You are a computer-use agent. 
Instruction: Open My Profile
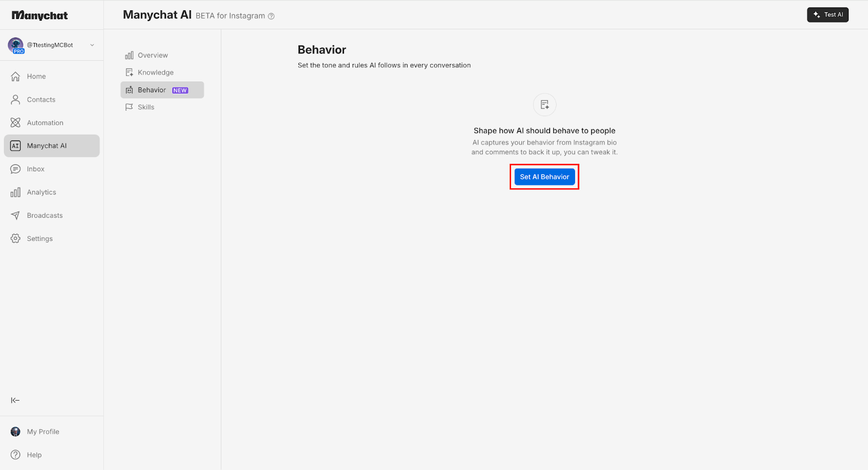43,432
